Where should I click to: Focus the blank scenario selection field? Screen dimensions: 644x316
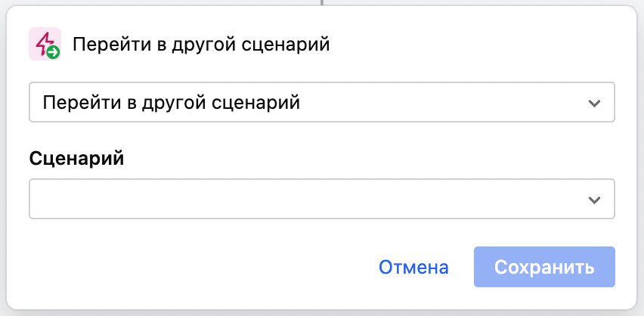coord(302,200)
